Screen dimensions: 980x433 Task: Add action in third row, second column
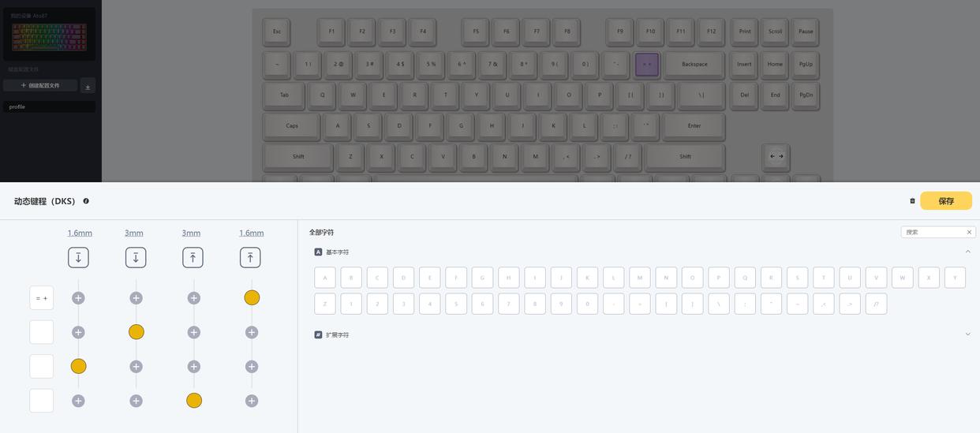point(137,367)
